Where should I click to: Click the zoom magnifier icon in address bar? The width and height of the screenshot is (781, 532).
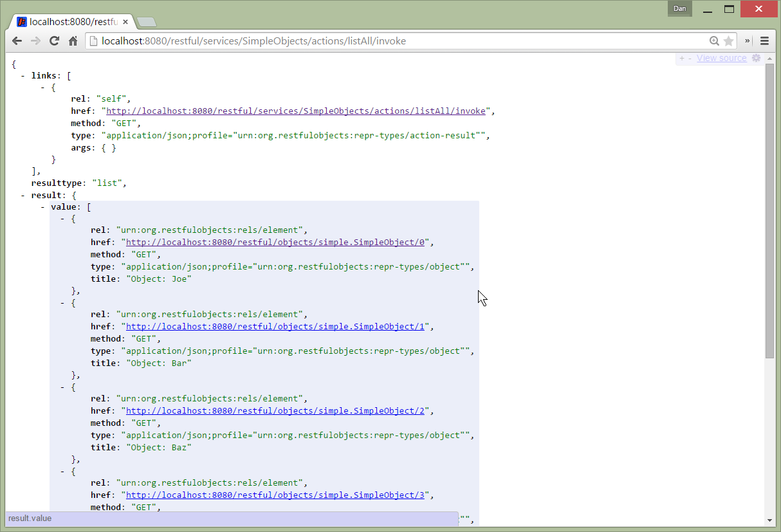[x=714, y=41]
